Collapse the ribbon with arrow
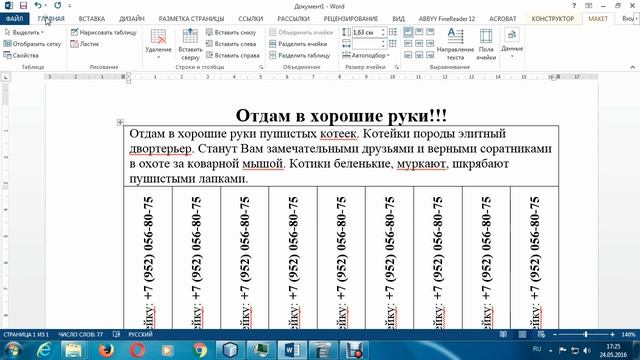640x360 pixels. (x=633, y=67)
